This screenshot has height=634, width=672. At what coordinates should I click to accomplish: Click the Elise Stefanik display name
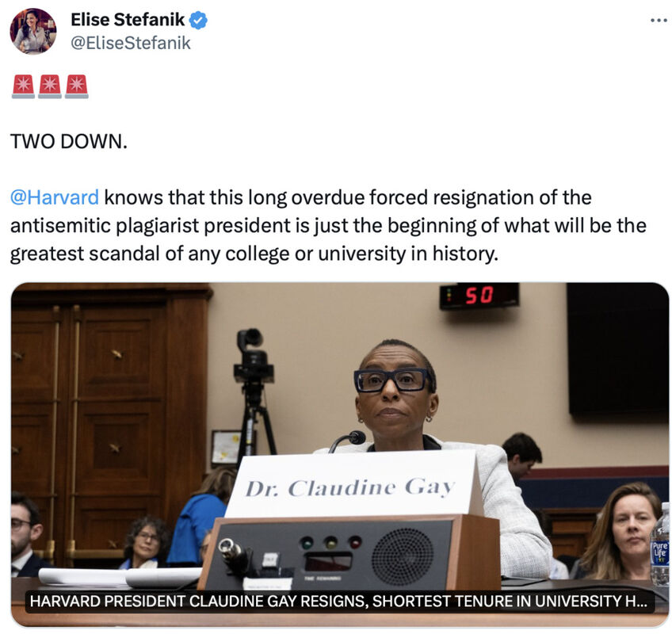click(x=128, y=20)
